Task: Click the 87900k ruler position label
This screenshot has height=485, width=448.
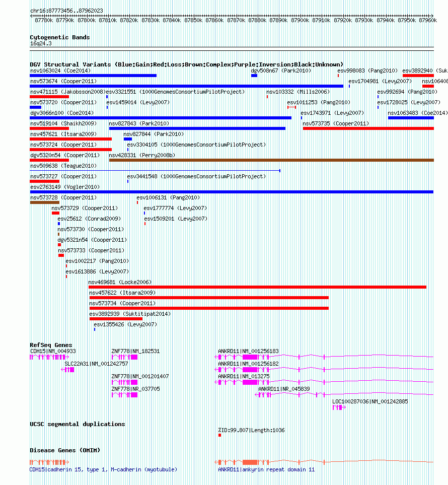Action: pos(300,20)
